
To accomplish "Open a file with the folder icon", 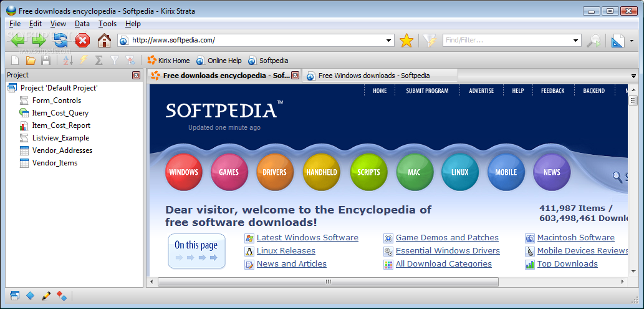I will point(31,61).
